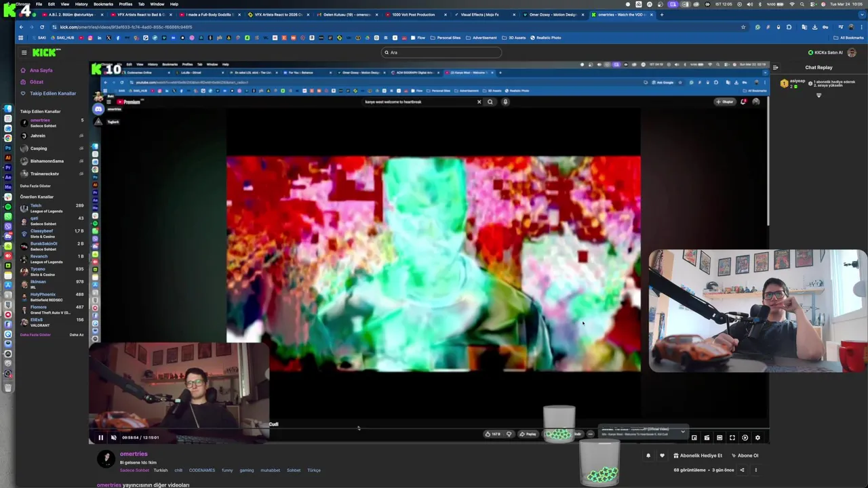Open Chrome 'History' menu in macOS menu bar

81,4
